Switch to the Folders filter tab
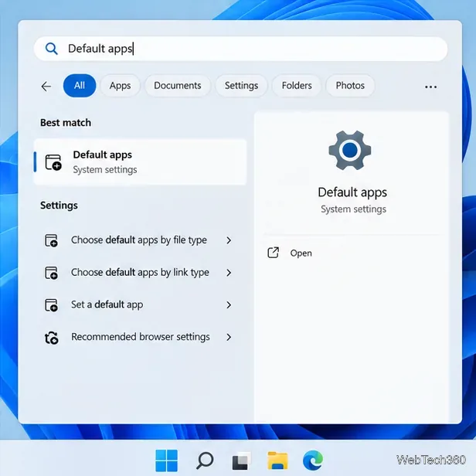This screenshot has height=476, width=476. click(x=297, y=86)
